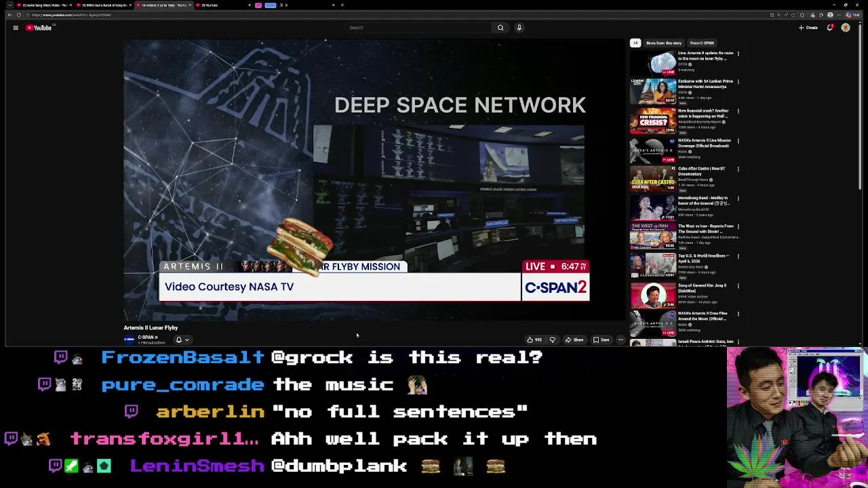Open the YouTube account avatar menu
This screenshot has height=488, width=868.
tap(846, 28)
